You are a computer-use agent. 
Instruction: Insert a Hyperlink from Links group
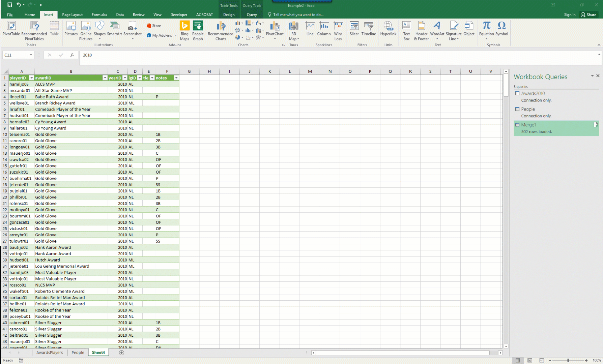tap(388, 28)
